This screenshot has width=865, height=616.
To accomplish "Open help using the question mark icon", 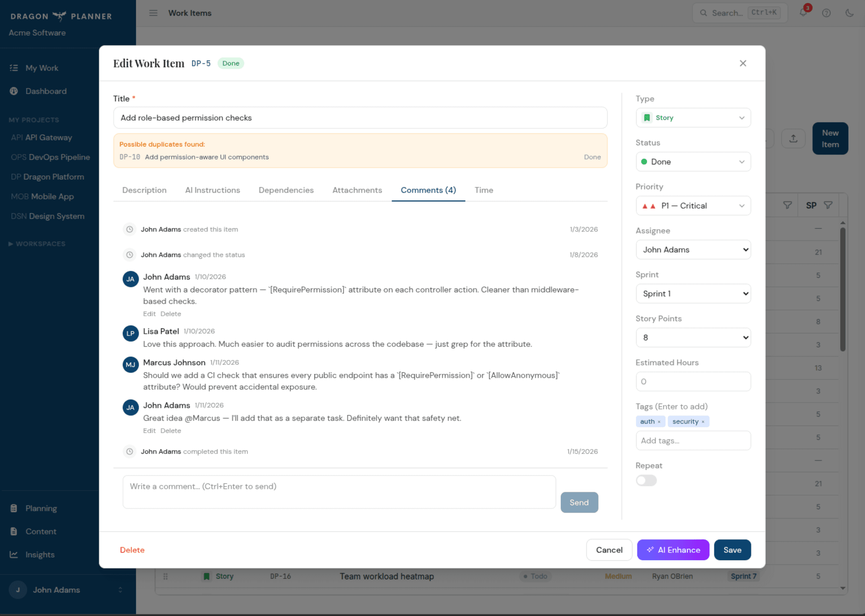I will [x=826, y=13].
